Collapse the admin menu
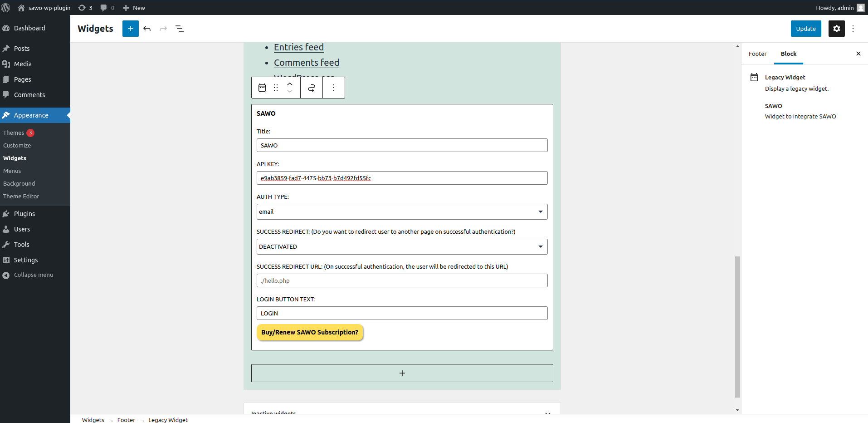 [35, 275]
